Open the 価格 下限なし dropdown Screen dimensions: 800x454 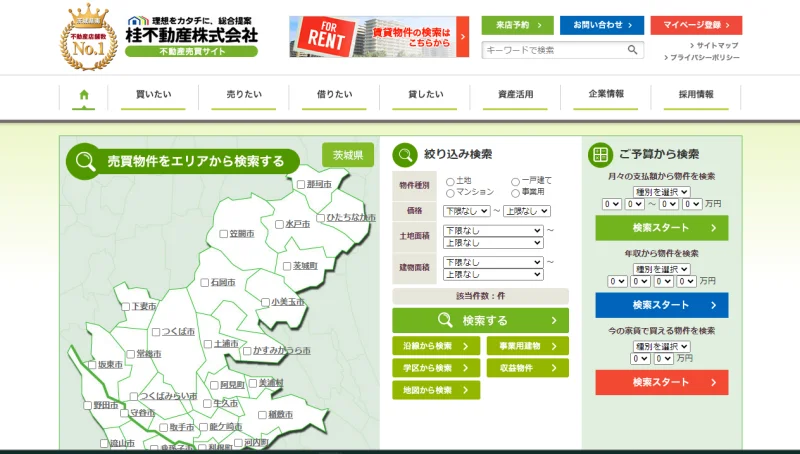(x=467, y=211)
